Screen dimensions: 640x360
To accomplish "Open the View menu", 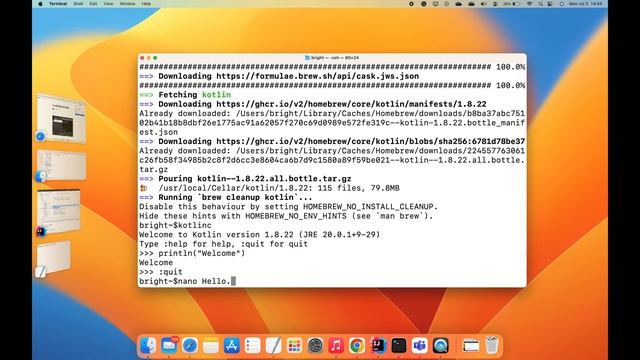I will [x=108, y=4].
